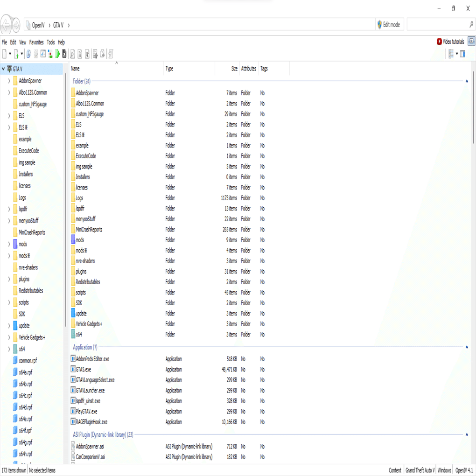This screenshot has width=476, height=476.
Task: Click the green play arrow toolbar icon
Action: 57,54
